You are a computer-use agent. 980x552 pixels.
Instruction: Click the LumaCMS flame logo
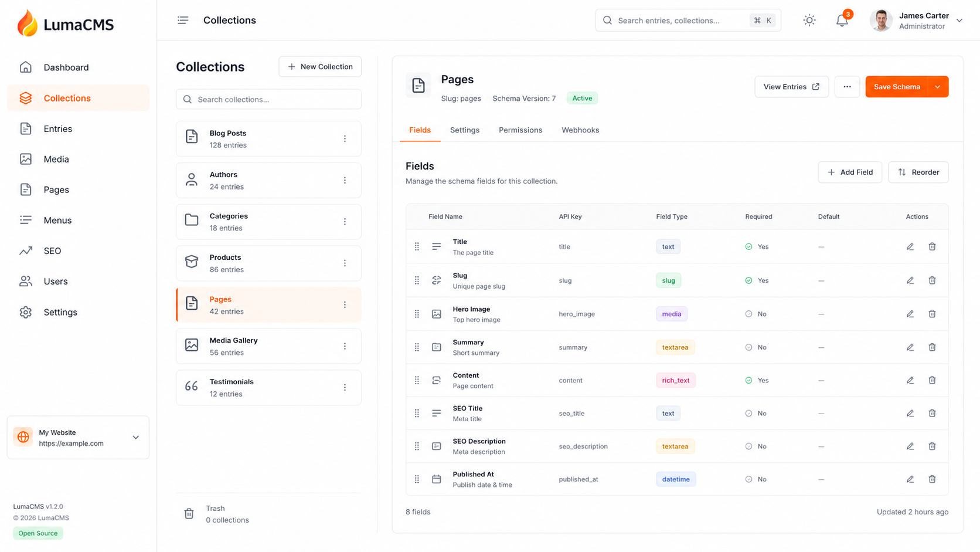27,23
